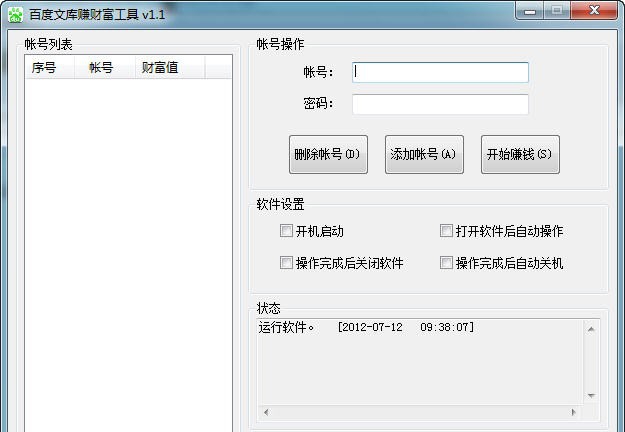The width and height of the screenshot is (625, 432).
Task: Select the 运行软件。 status log entry
Action: pos(286,328)
